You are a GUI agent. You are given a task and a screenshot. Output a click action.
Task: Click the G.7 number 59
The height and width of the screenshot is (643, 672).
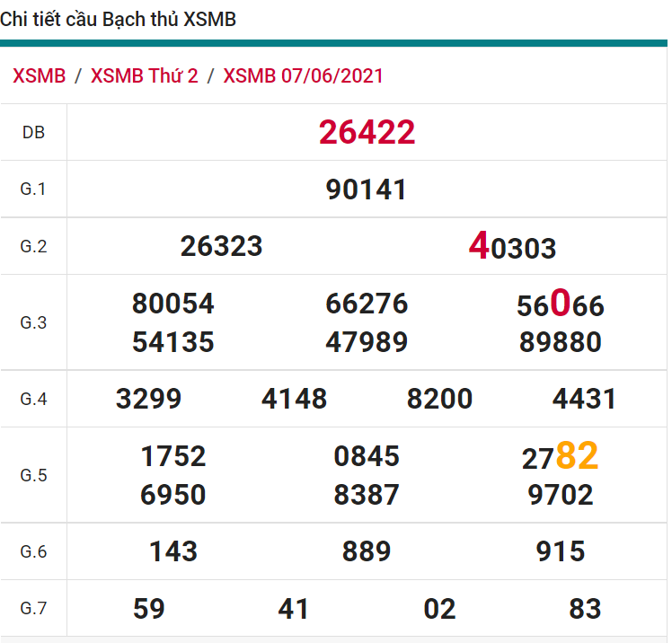click(148, 609)
